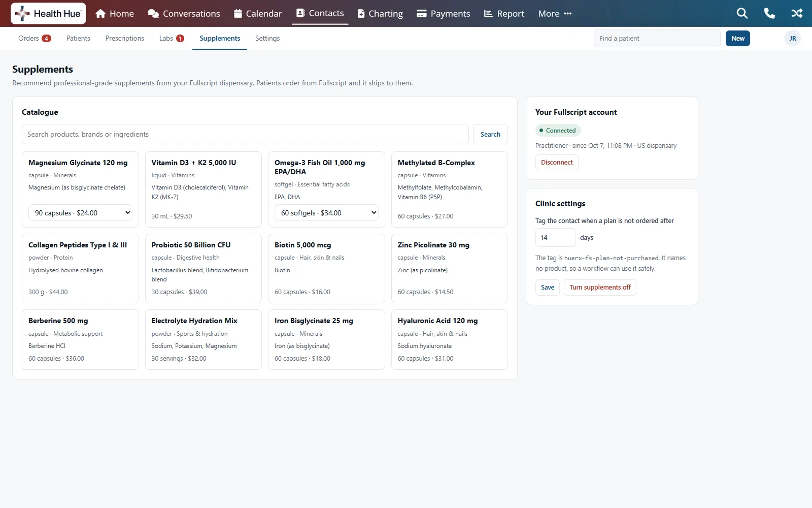
Task: Open the Charting nav item
Action: (x=380, y=14)
